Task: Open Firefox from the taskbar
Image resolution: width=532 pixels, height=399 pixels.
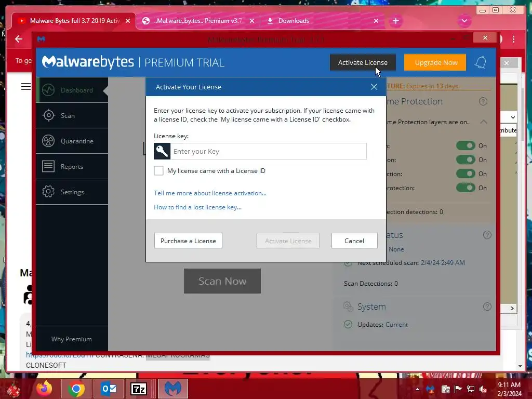Action: click(x=45, y=389)
